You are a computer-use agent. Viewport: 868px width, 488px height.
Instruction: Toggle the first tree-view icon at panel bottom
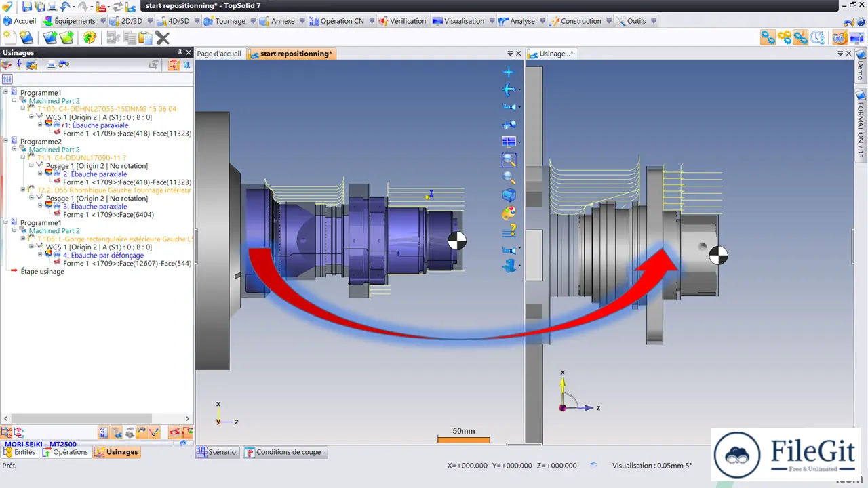tap(7, 432)
